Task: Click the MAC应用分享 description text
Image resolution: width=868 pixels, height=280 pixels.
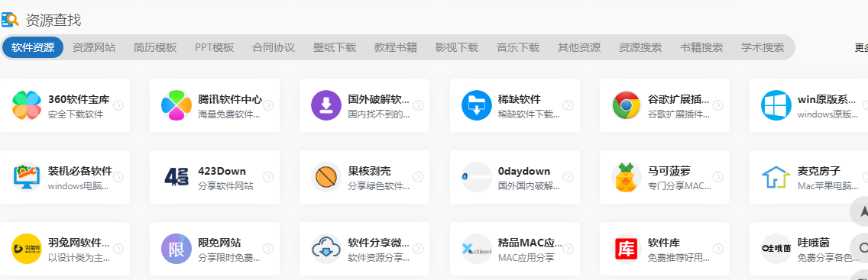Action: [x=526, y=258]
